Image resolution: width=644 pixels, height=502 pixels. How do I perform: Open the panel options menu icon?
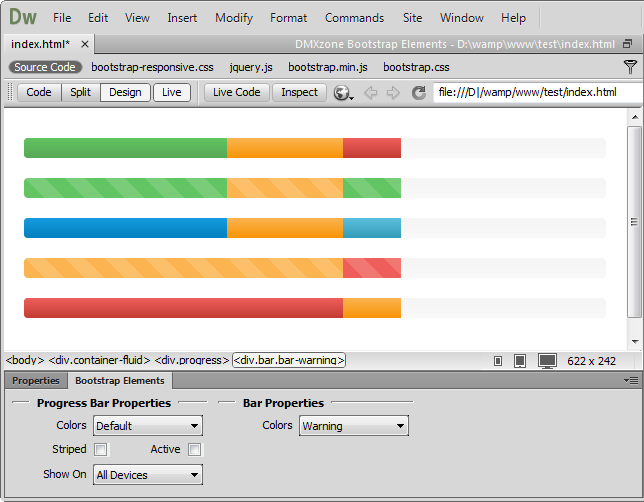click(631, 380)
